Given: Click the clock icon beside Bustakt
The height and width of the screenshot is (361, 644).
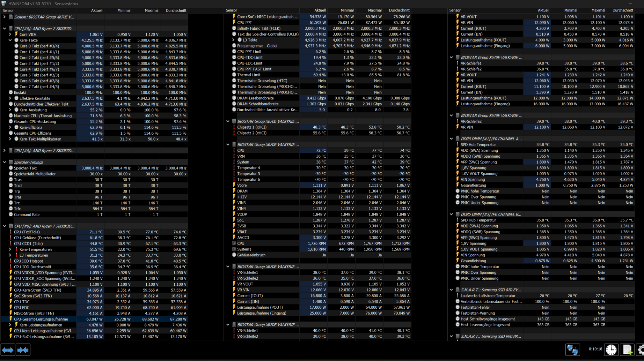Looking at the screenshot, I should pyautogui.click(x=11, y=92).
